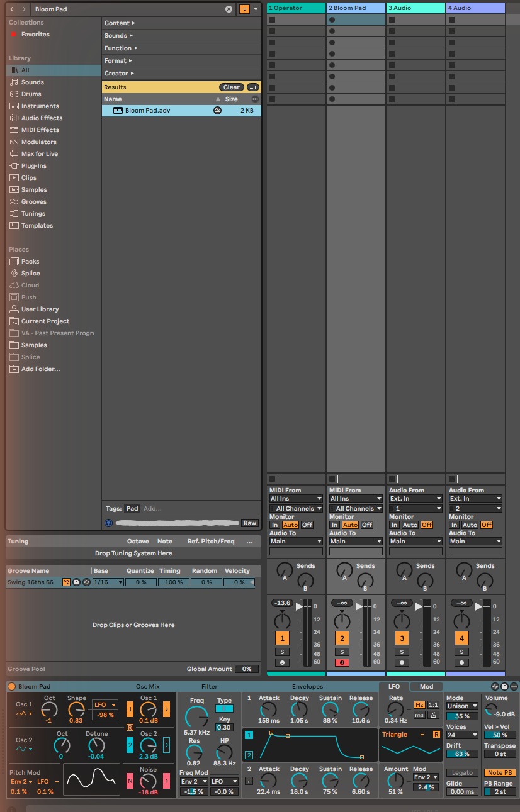The image size is (520, 812).
Task: Click the Bloom Pad device save preset icon
Action: tap(504, 686)
